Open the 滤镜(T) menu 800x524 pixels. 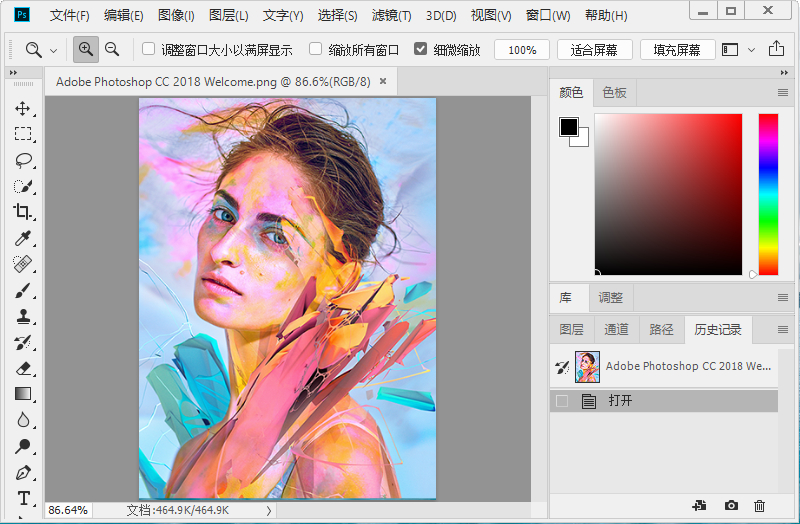[391, 16]
